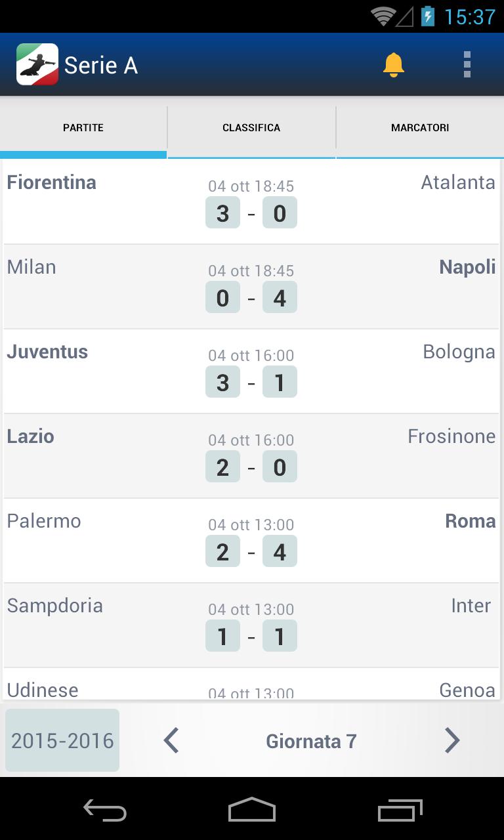The height and width of the screenshot is (840, 504).
Task: Open the 2015-2016 season selector
Action: click(62, 740)
